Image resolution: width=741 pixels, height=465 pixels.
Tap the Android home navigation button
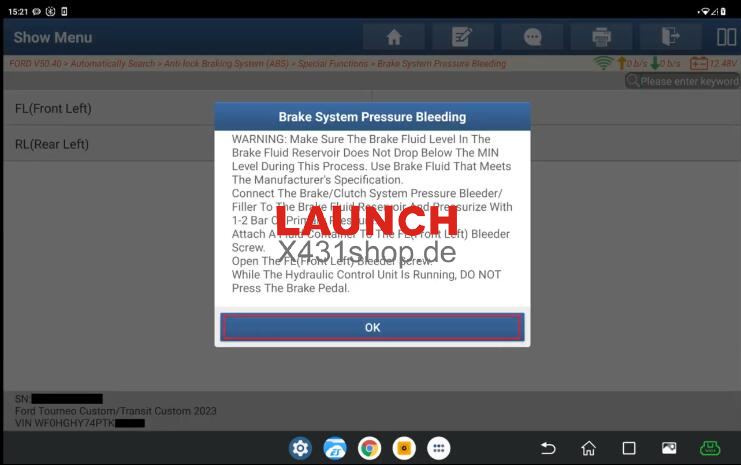tap(588, 448)
